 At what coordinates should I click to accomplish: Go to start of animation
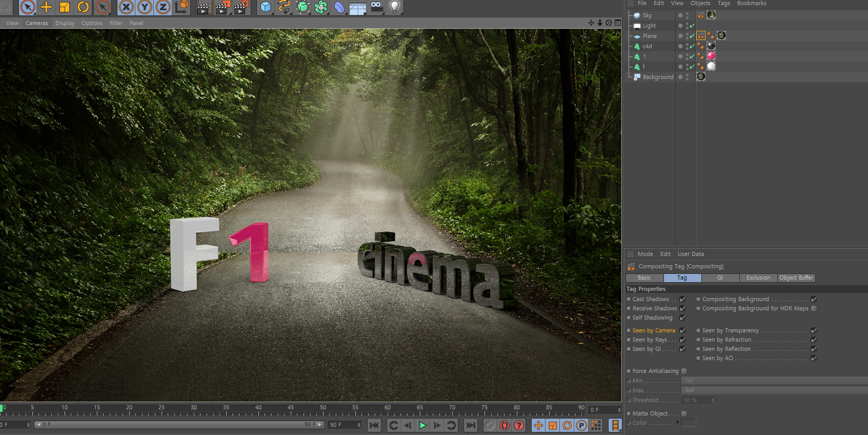coord(374,425)
